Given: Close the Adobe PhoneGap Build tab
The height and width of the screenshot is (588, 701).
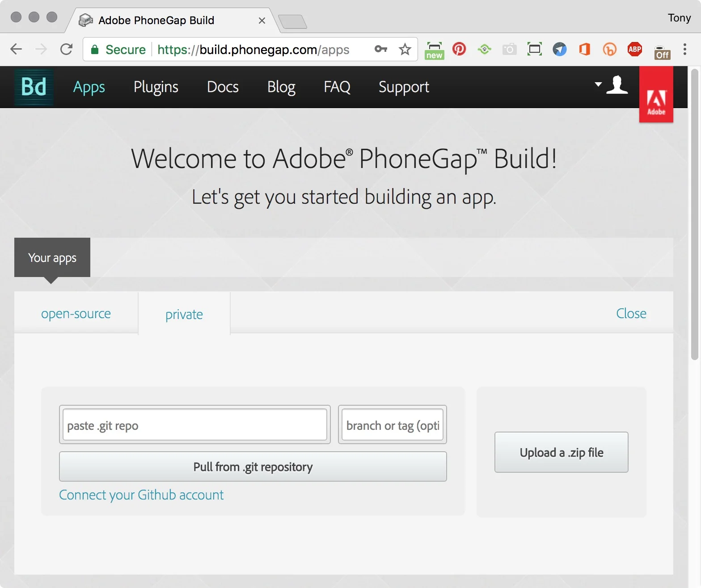Looking at the screenshot, I should (262, 21).
